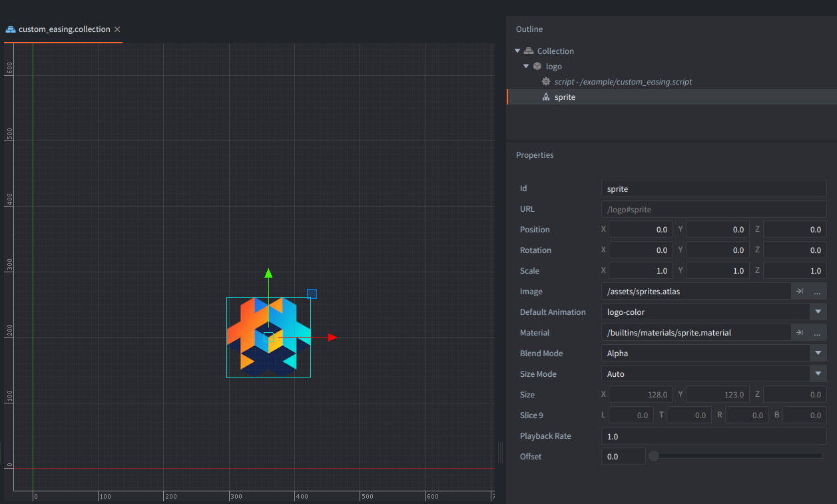Close the custom_easing.collection tab
This screenshot has height=504, width=837.
pyautogui.click(x=117, y=29)
